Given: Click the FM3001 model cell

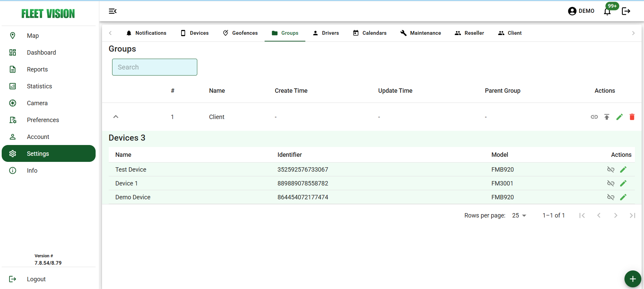Looking at the screenshot, I should tap(502, 183).
